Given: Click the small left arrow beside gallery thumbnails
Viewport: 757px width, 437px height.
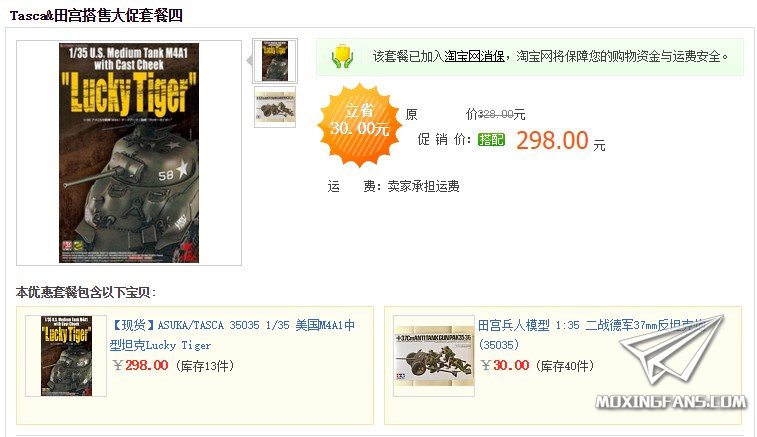Looking at the screenshot, I should click(250, 61).
